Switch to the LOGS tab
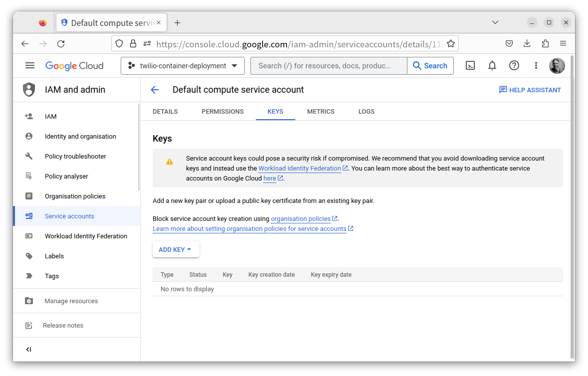The width and height of the screenshot is (588, 376). pos(367,112)
